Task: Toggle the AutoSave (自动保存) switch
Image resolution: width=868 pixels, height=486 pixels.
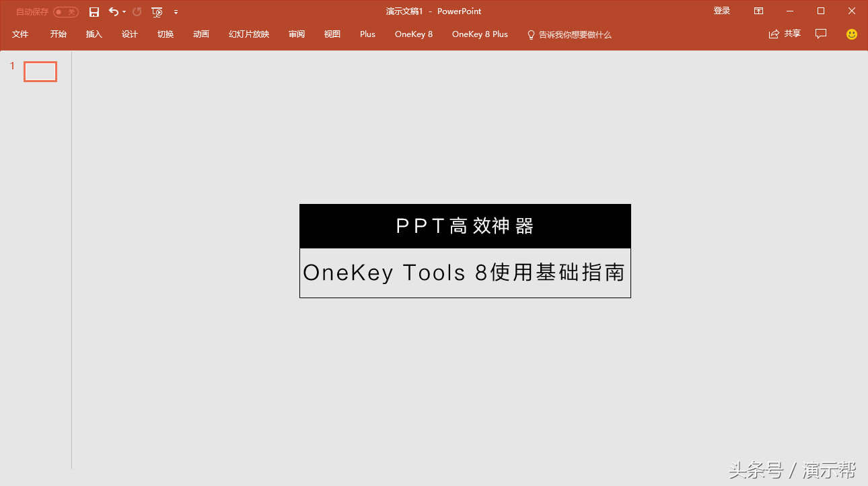Action: [66, 12]
